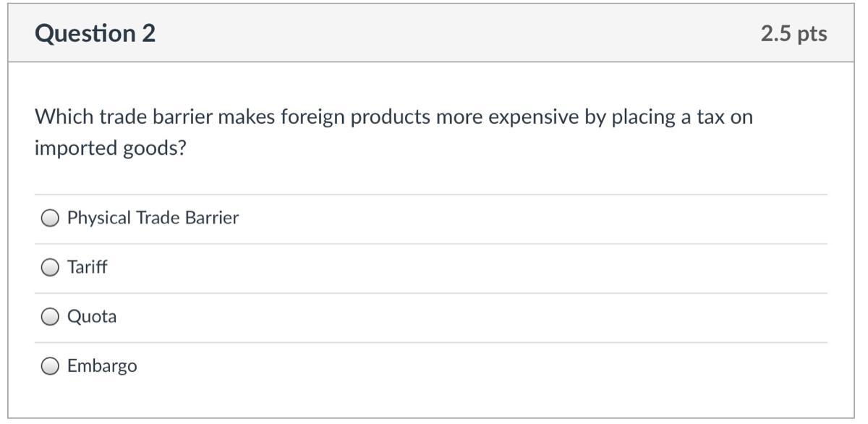Click the "Embargo" answer label text
Viewport: 868px width, 424px height.
coord(102,365)
